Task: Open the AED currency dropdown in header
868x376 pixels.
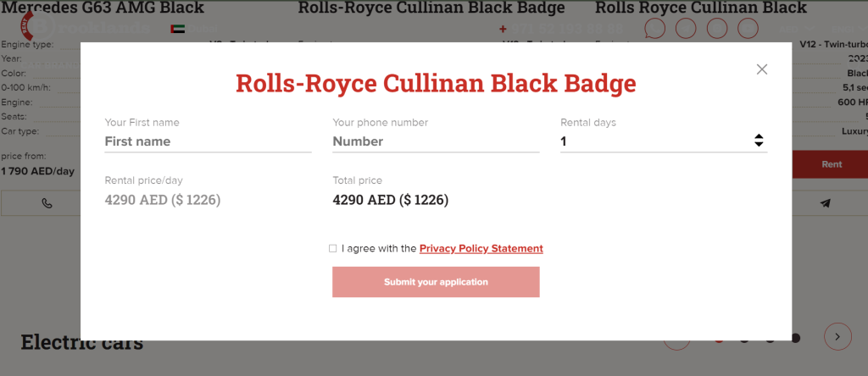Action: tap(797, 29)
